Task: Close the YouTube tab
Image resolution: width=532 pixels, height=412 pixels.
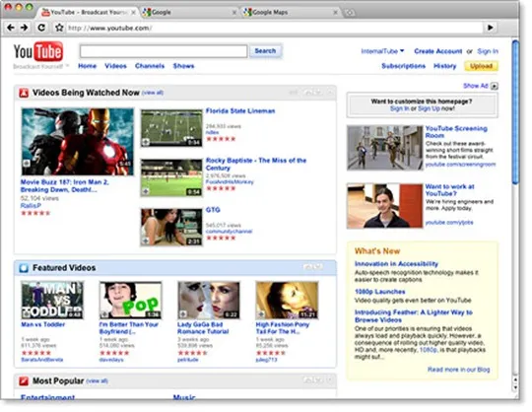Action: 133,13
